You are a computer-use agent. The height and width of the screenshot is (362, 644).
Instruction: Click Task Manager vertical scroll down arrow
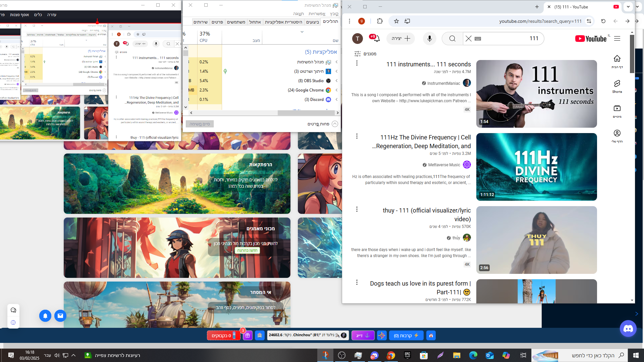185,107
